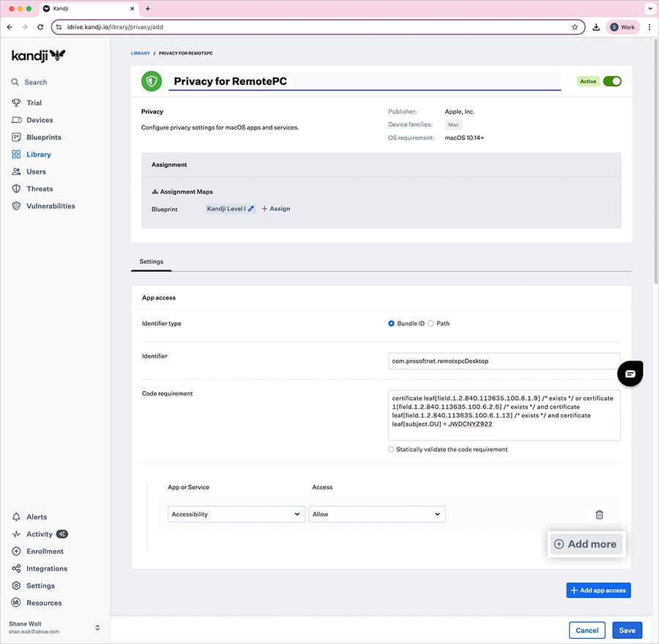
Task: Click the browser downloads icon
Action: pyautogui.click(x=596, y=27)
